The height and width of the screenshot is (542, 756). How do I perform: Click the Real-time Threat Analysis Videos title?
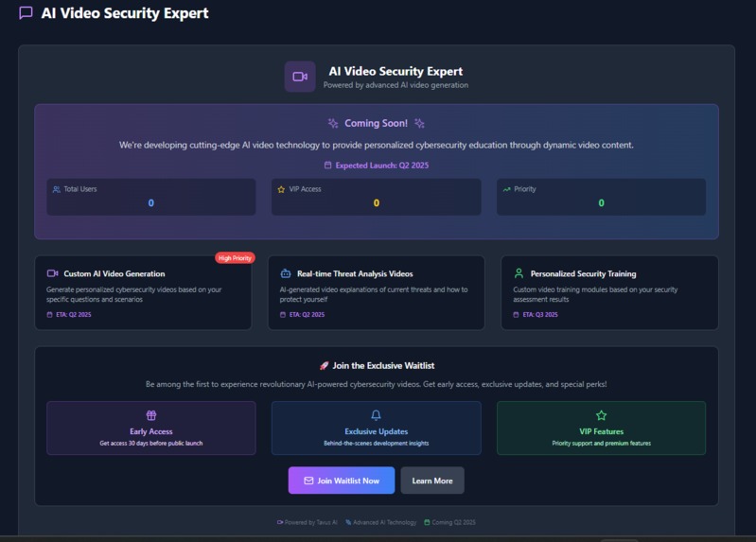(355, 273)
